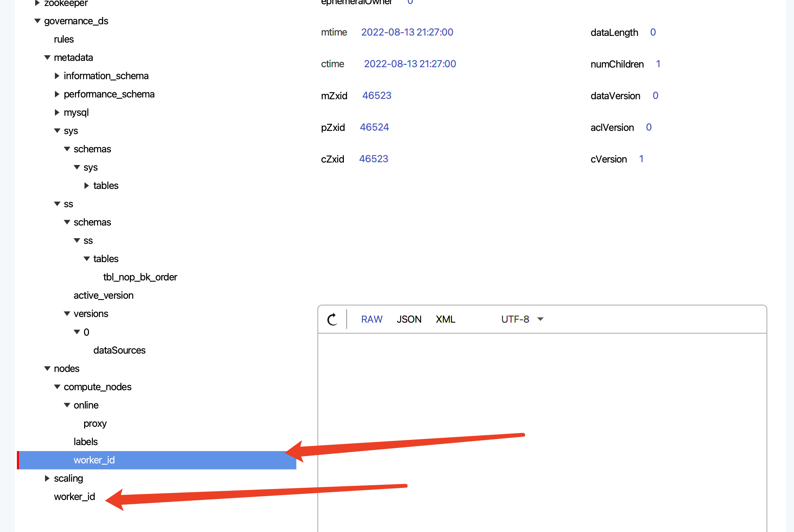Viewport: 794px width, 532px height.
Task: Expand the information_schema node
Action: click(57, 76)
